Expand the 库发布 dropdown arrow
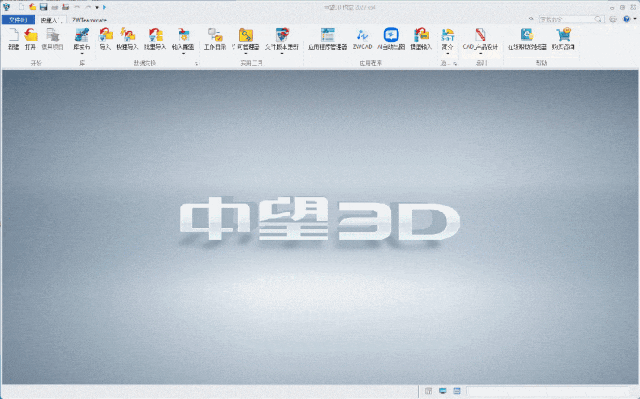 [82, 53]
